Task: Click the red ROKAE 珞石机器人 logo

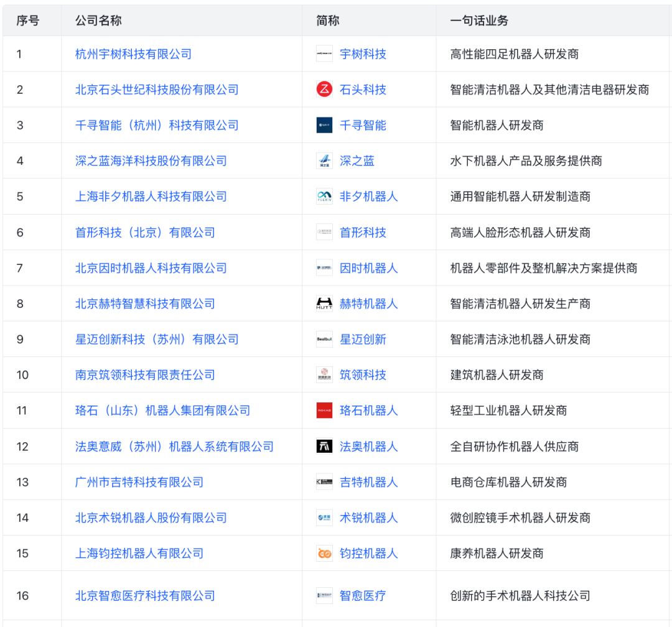Action: click(324, 410)
